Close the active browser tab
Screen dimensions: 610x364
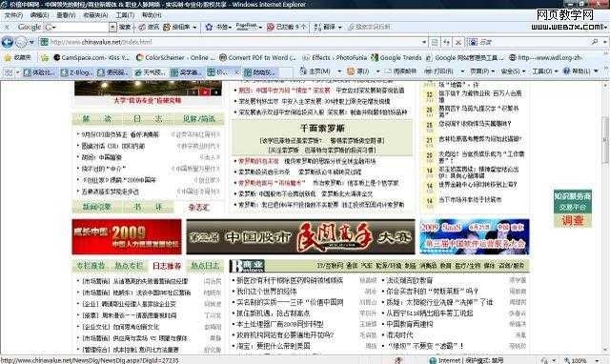[236, 72]
